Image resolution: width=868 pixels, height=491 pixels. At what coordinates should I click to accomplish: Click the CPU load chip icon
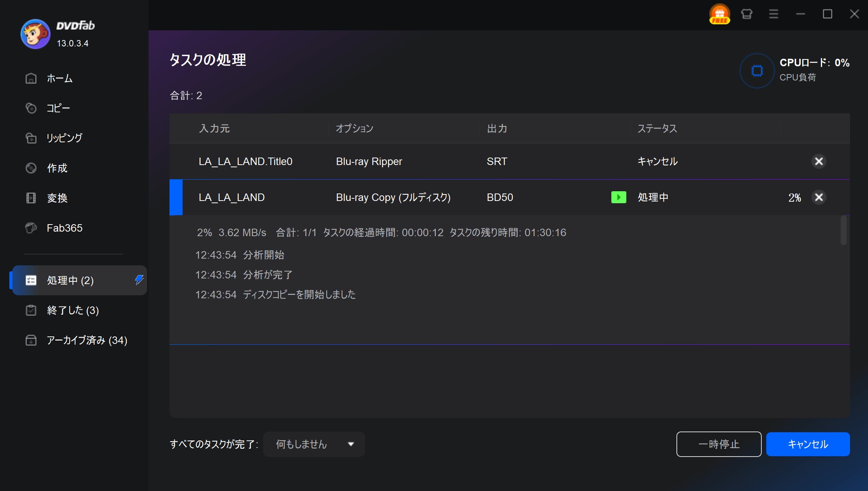(757, 70)
